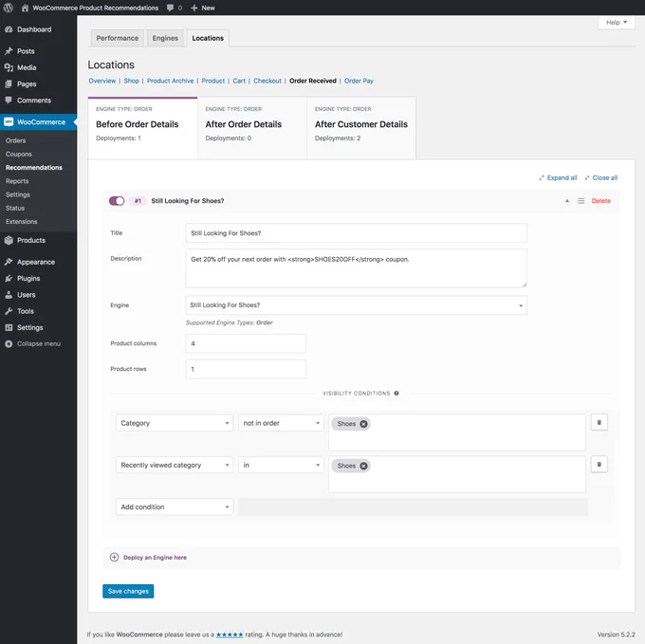Click the Plugins plug icon
This screenshot has height=644, width=645.
pos(9,279)
